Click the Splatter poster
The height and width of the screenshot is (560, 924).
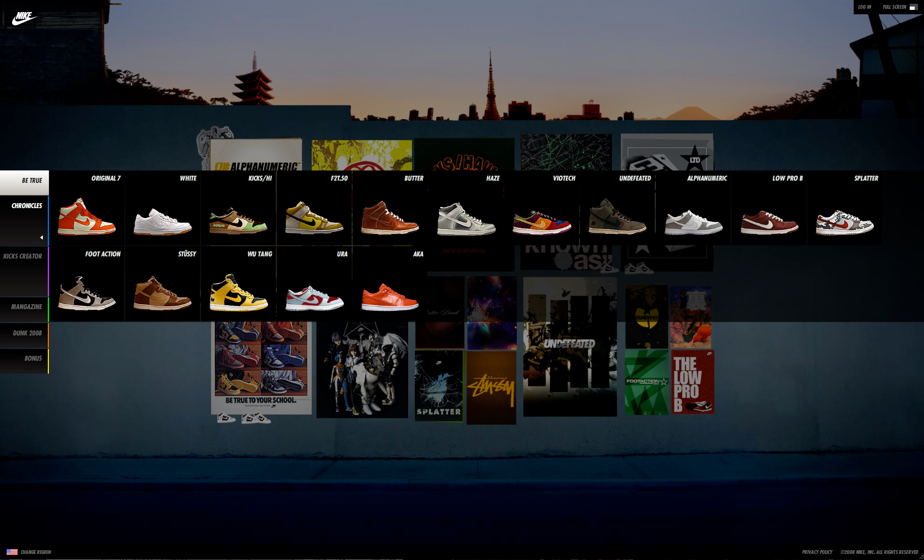439,385
